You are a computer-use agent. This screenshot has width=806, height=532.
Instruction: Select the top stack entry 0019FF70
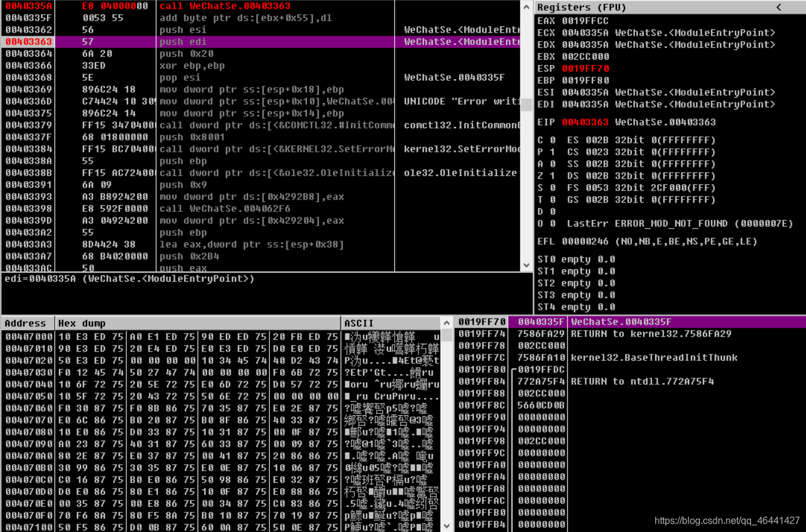coord(630,322)
